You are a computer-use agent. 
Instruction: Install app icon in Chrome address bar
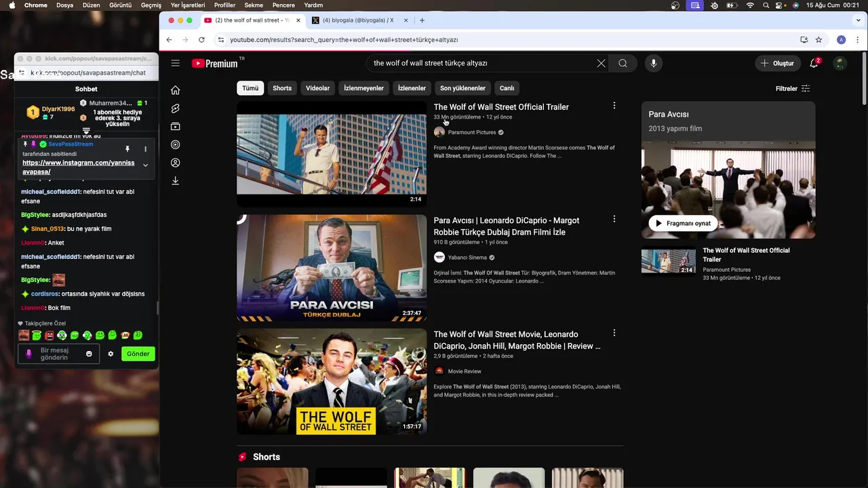coord(804,40)
